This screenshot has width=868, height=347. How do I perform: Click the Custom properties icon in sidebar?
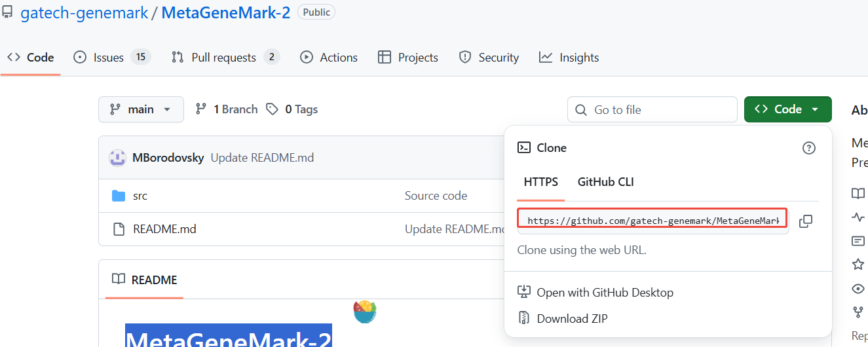(858, 241)
